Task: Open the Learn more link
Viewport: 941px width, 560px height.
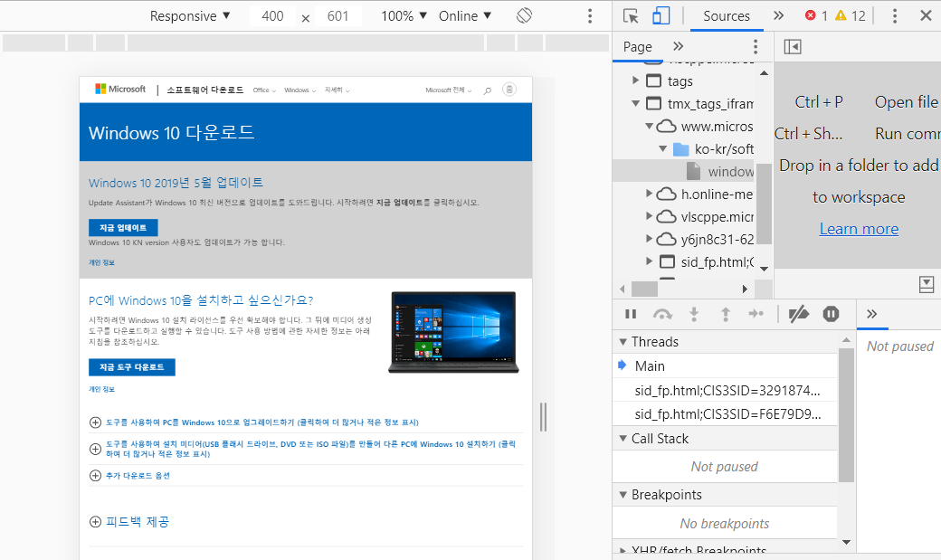Action: 859,229
